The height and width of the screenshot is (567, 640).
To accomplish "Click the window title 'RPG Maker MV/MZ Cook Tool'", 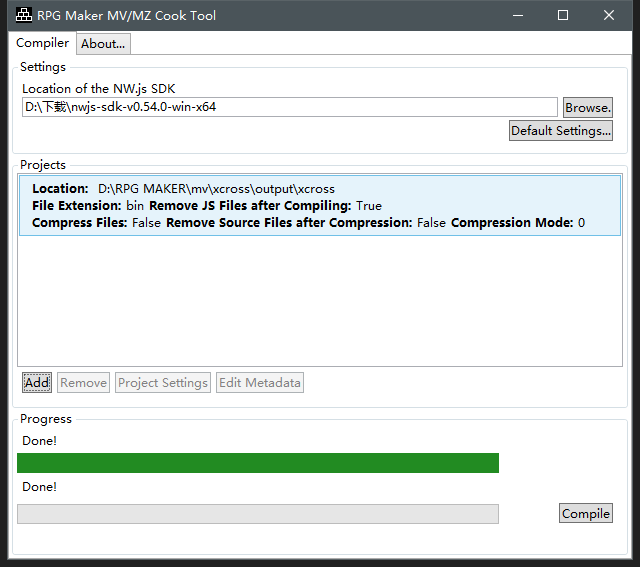I will coord(126,16).
